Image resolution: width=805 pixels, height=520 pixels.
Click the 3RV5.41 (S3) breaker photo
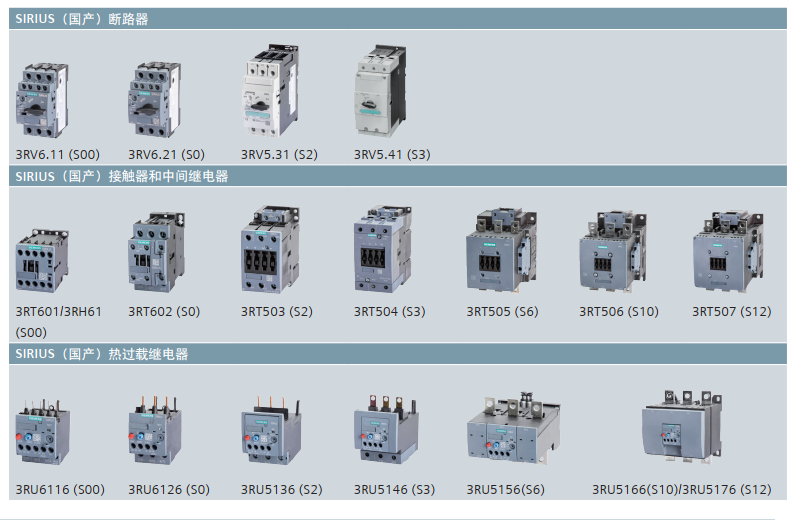(380, 90)
